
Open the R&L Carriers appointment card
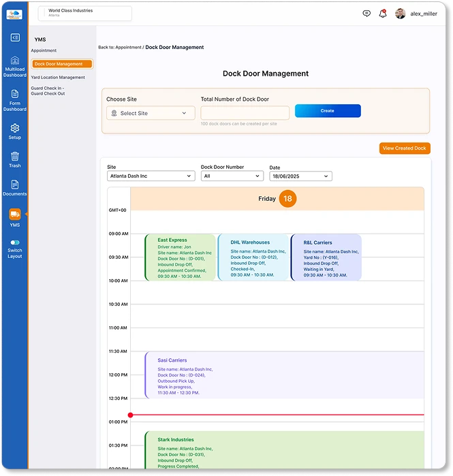[x=326, y=257]
